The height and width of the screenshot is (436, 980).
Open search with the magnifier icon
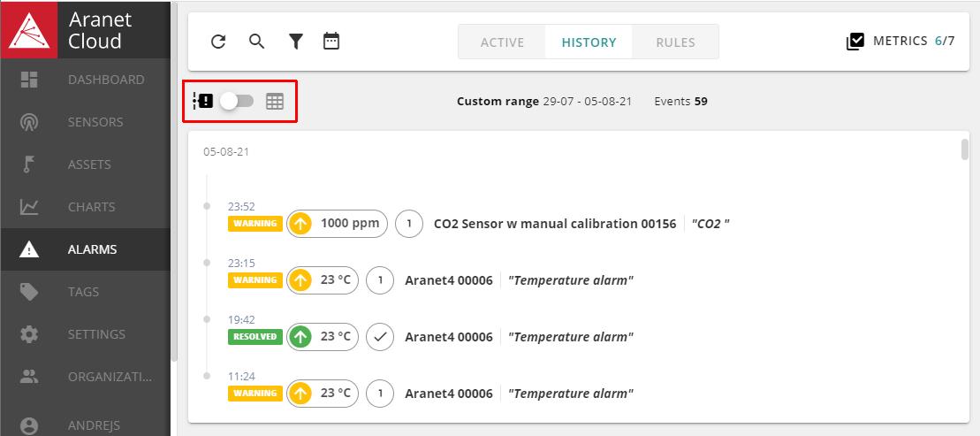256,42
